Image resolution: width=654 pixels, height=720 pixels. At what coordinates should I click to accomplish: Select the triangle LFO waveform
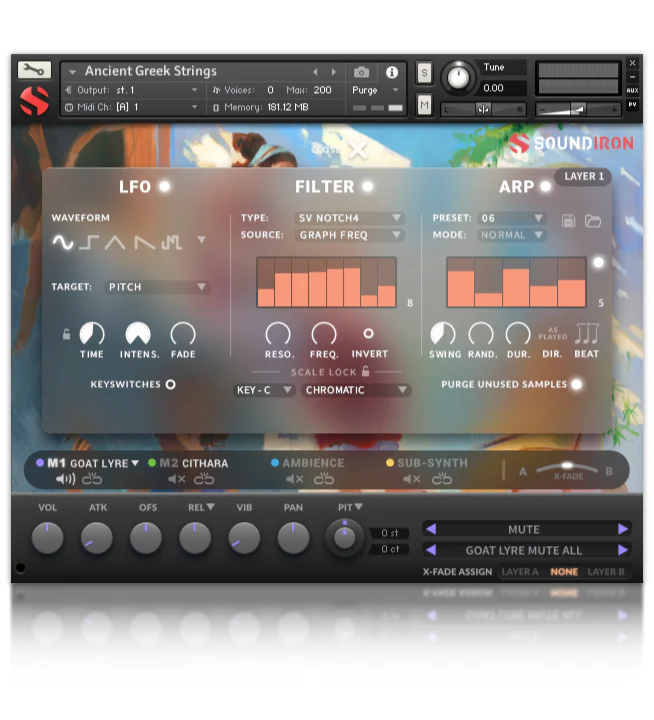coord(116,242)
